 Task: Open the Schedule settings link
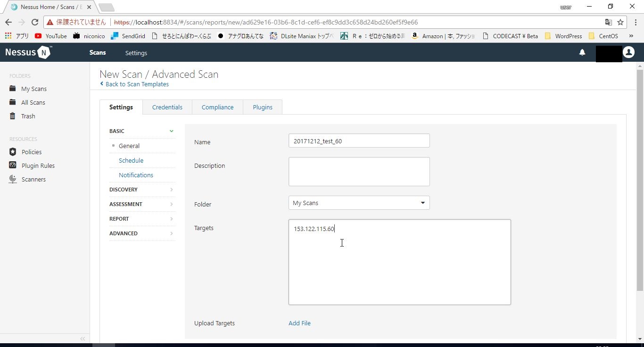point(131,160)
